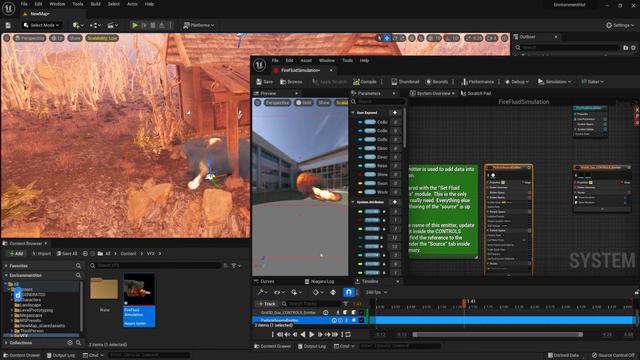Click Browse in the Niagara editor toolbar
This screenshot has height=360, width=640.
(291, 82)
